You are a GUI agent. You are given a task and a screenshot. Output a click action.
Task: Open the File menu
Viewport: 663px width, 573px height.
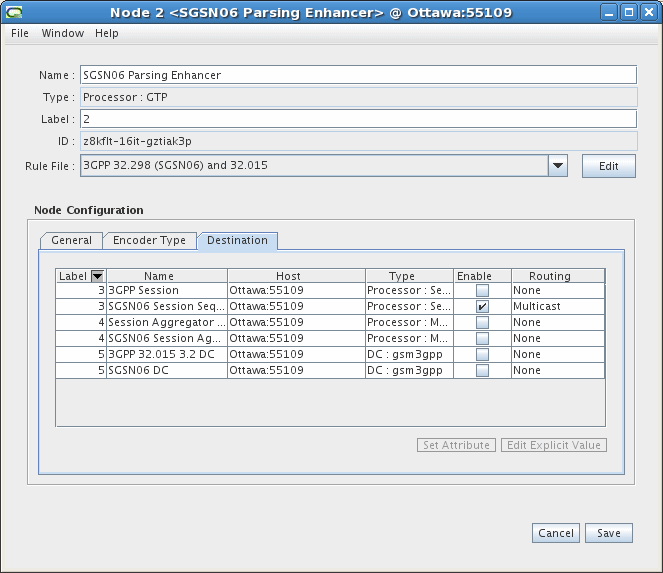[x=20, y=33]
